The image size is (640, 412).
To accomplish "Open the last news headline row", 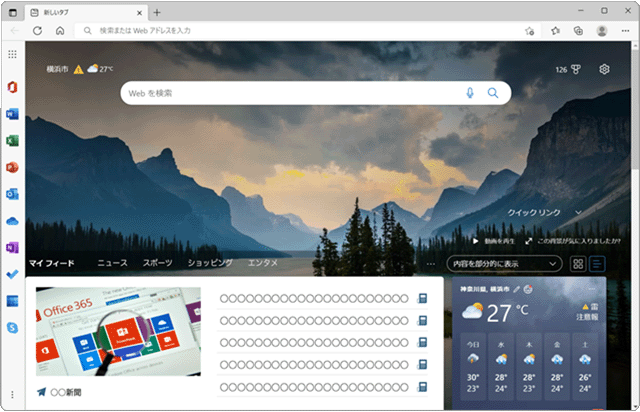I will click(322, 387).
